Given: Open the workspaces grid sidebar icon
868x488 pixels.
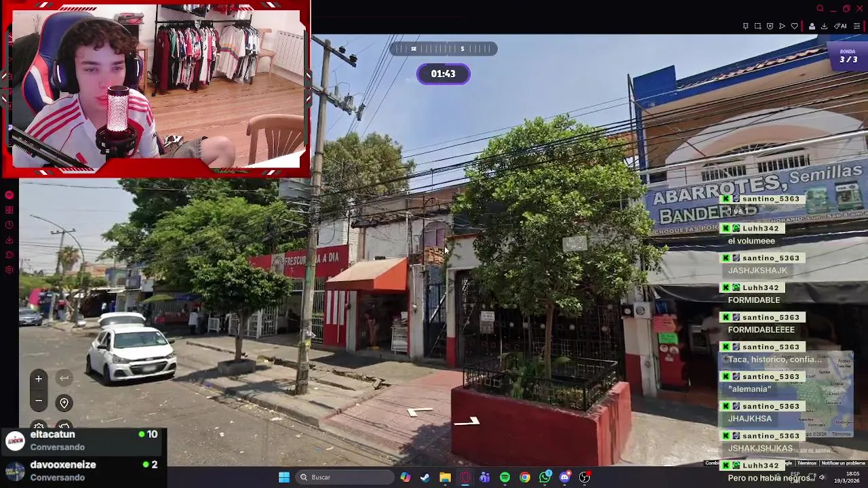Looking at the screenshot, I should (9, 210).
